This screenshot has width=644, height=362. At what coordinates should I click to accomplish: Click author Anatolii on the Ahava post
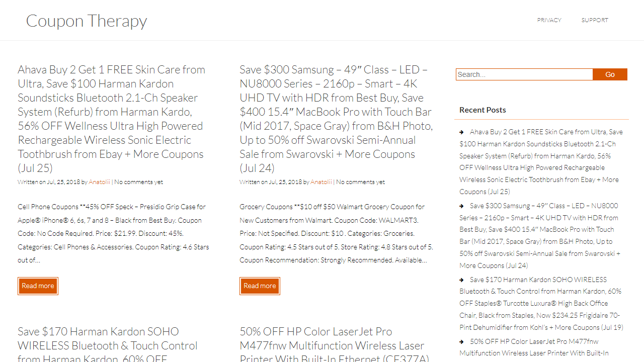pos(99,182)
